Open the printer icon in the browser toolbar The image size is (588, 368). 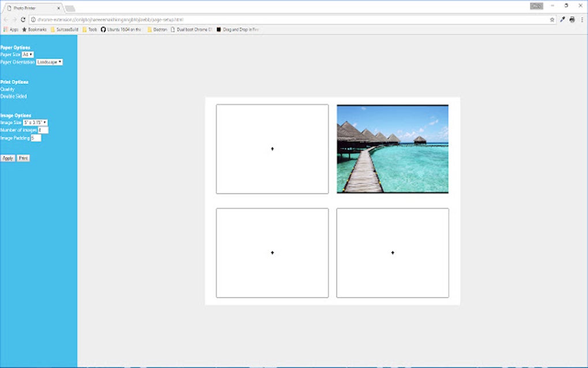(572, 19)
